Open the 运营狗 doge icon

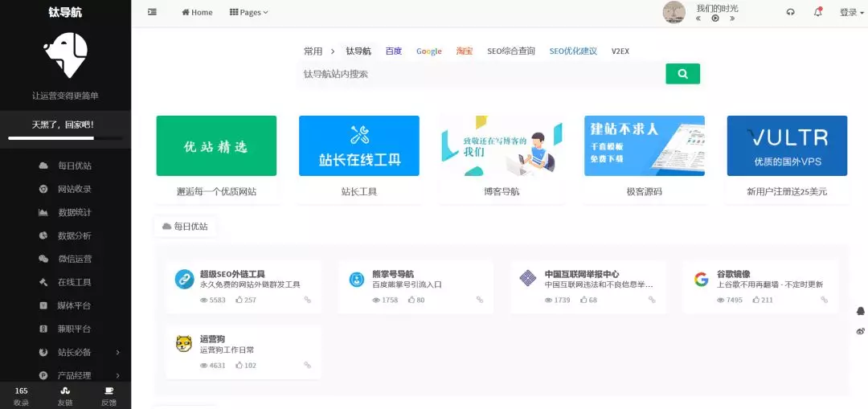[x=184, y=344]
